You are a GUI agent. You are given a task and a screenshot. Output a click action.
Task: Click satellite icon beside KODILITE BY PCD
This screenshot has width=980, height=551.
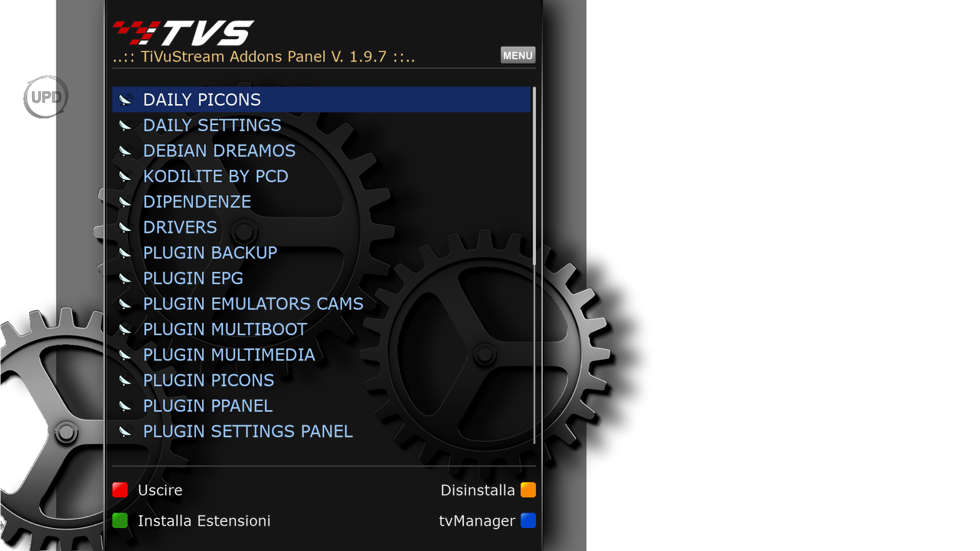[x=126, y=176]
